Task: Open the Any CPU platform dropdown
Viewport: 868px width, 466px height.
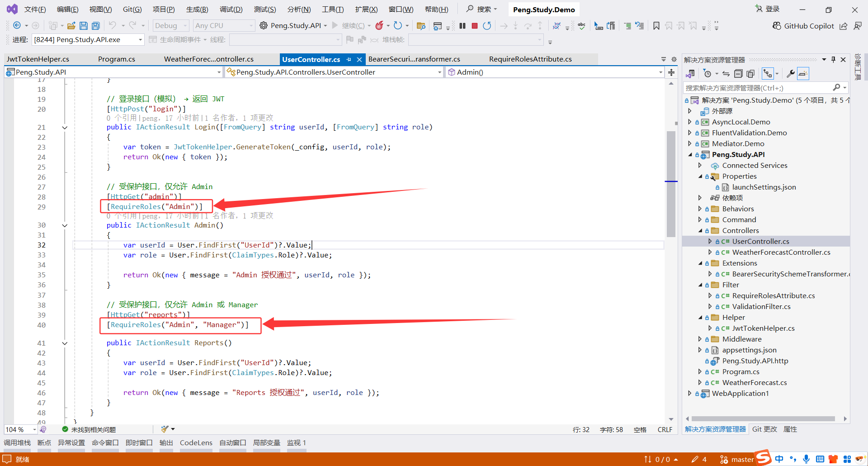Action: [x=223, y=26]
